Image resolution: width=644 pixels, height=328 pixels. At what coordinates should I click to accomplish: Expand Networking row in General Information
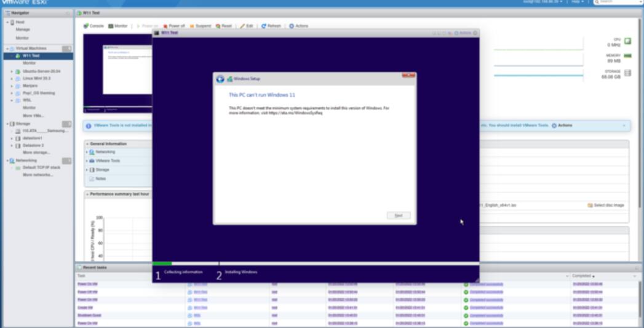[x=87, y=152]
